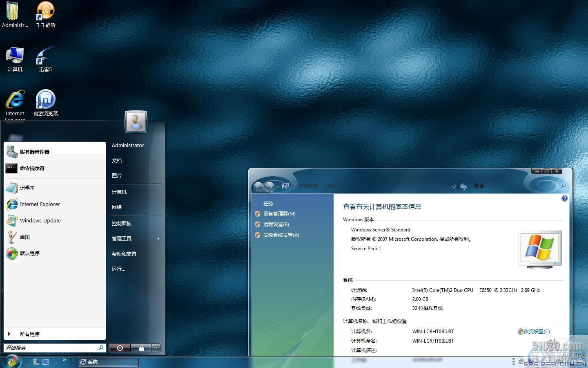Click the 系统 taskbar button
The width and height of the screenshot is (588, 368).
(x=108, y=362)
